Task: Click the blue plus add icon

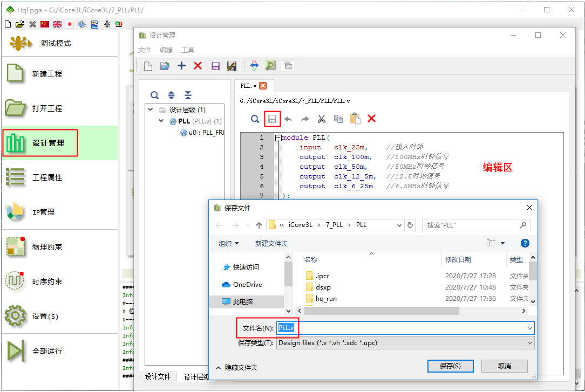Action: click(181, 66)
